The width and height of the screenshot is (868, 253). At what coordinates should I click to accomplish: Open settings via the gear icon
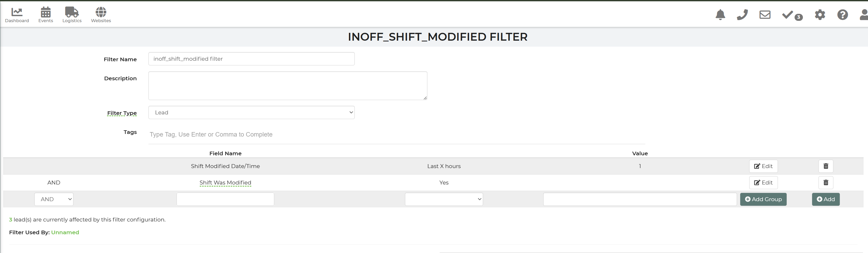point(820,15)
